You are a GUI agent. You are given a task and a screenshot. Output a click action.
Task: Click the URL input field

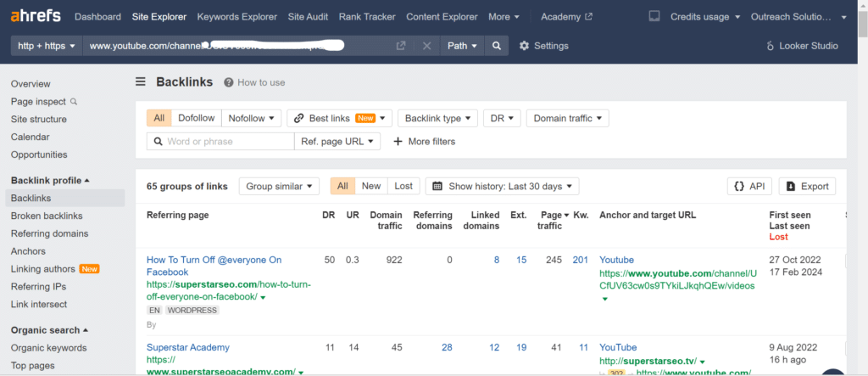238,46
